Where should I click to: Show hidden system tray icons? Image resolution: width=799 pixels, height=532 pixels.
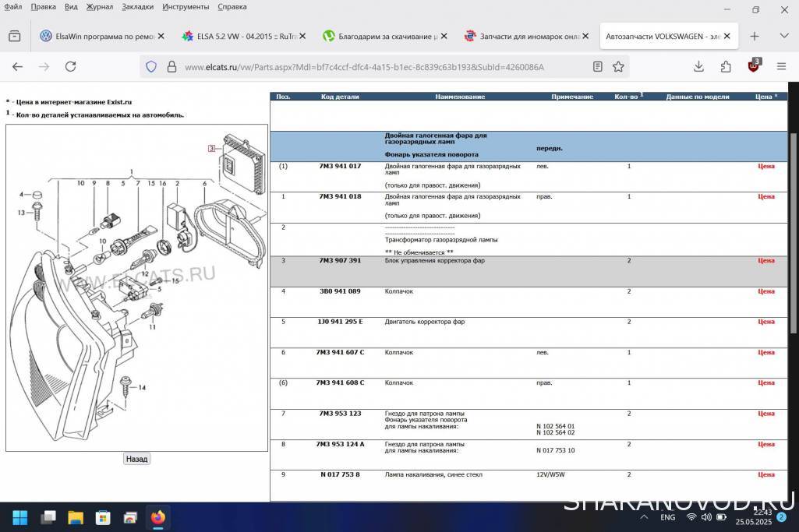click(x=644, y=517)
